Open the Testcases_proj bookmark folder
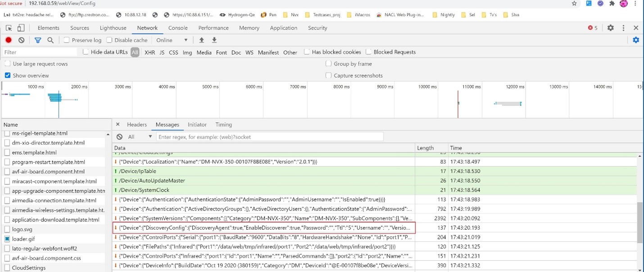 [x=322, y=15]
